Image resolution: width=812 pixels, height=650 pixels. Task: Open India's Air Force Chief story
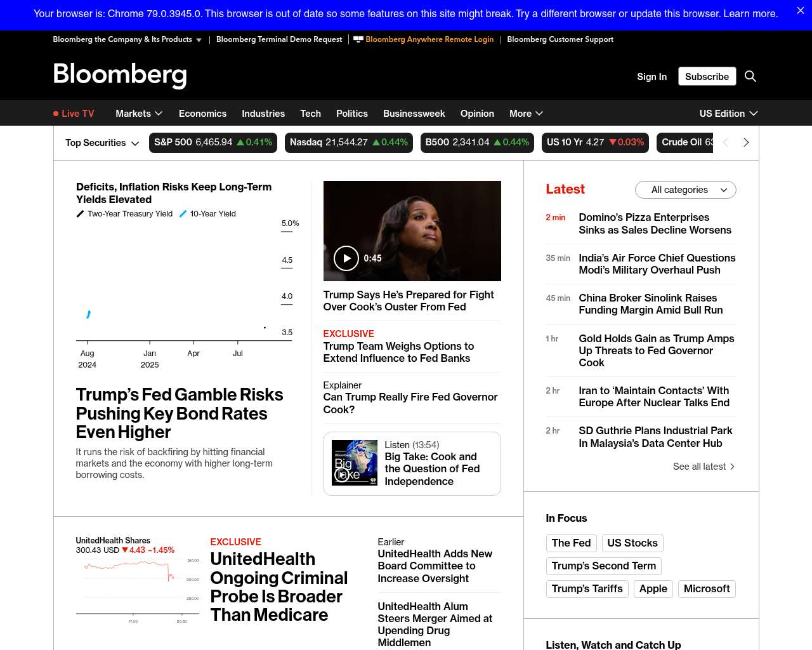(x=657, y=264)
